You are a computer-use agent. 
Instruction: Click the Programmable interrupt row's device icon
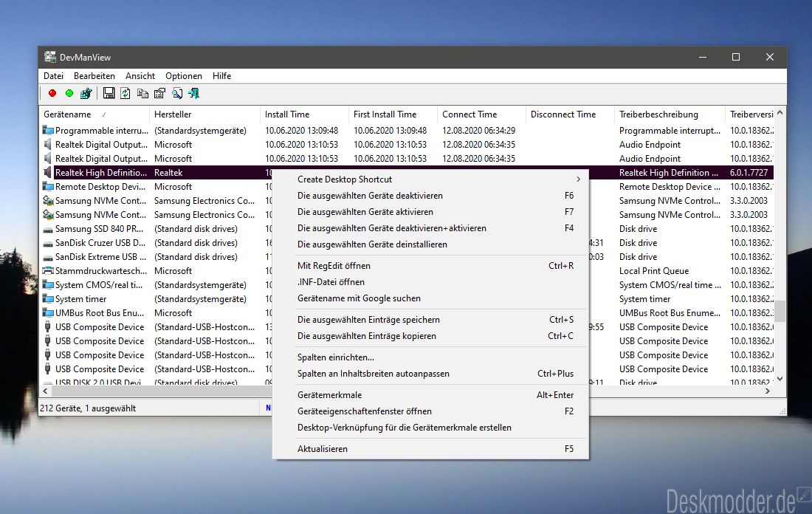48,131
